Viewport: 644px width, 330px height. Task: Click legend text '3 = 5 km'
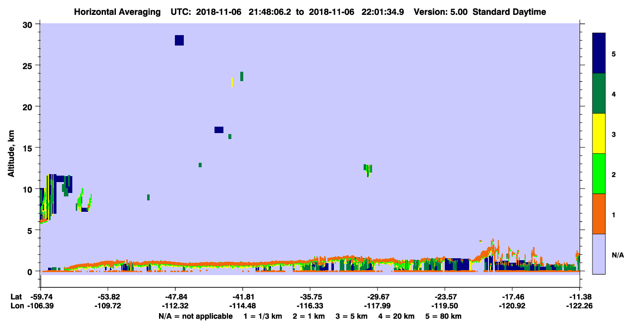click(x=352, y=316)
